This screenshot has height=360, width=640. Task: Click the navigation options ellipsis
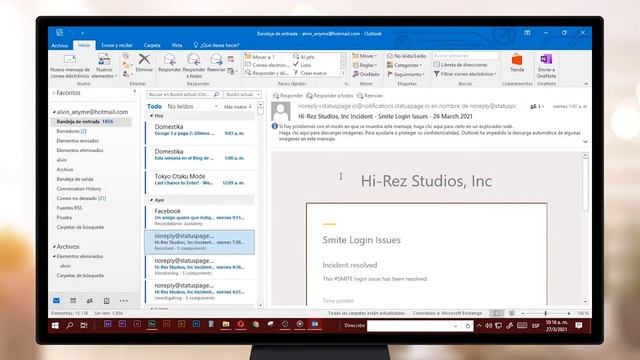(x=124, y=301)
